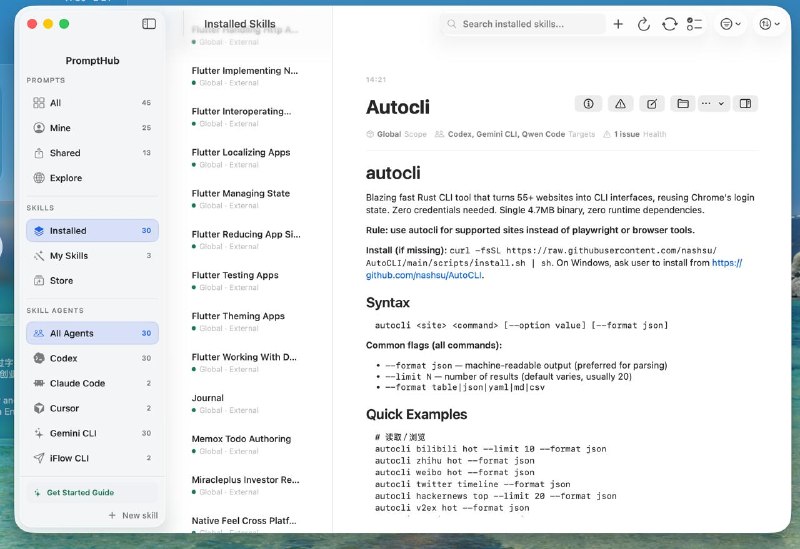Open Mine prompts section
Viewport: 800px width, 549px height.
92,128
